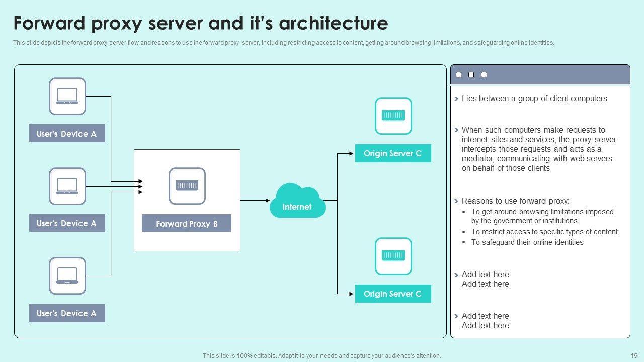644x362 pixels.
Task: Click the Internet cloud icon
Action: (297, 201)
